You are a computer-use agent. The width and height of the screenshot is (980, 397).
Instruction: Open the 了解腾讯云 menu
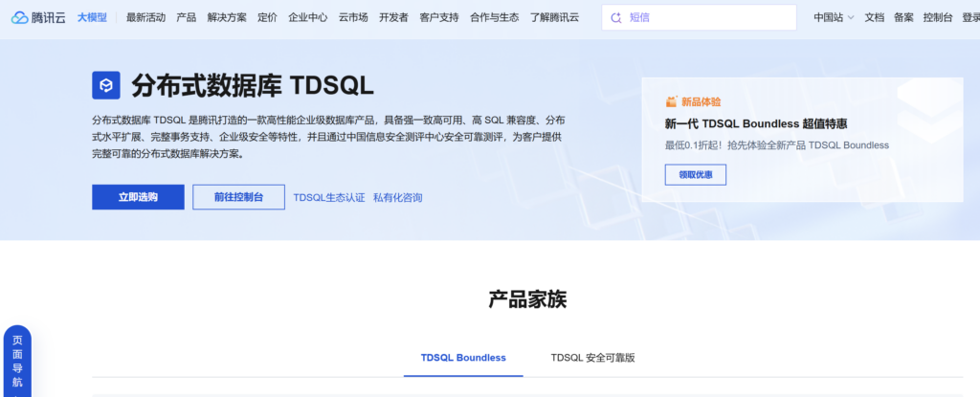(x=554, y=17)
